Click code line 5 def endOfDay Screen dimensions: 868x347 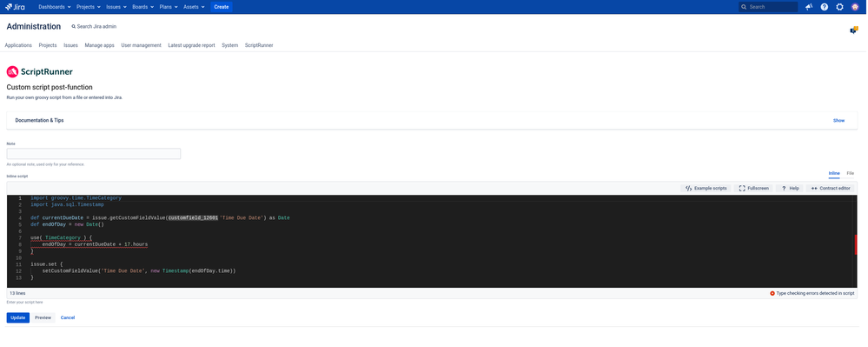[67, 224]
